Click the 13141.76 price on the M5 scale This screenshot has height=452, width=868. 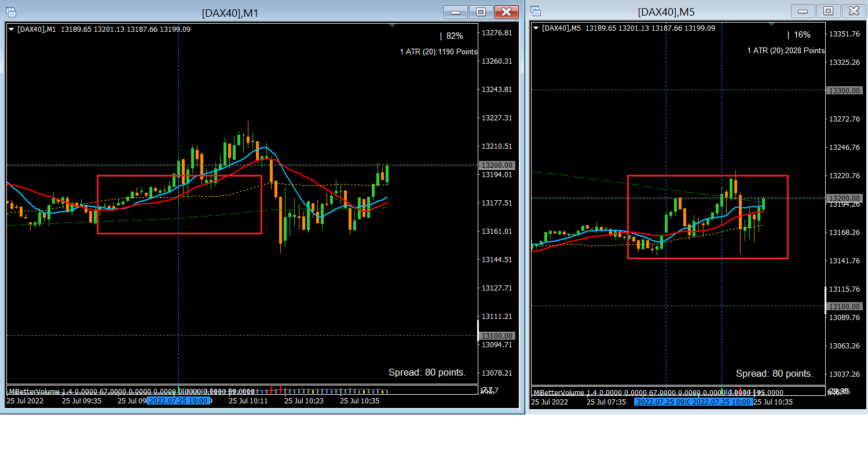coord(844,261)
